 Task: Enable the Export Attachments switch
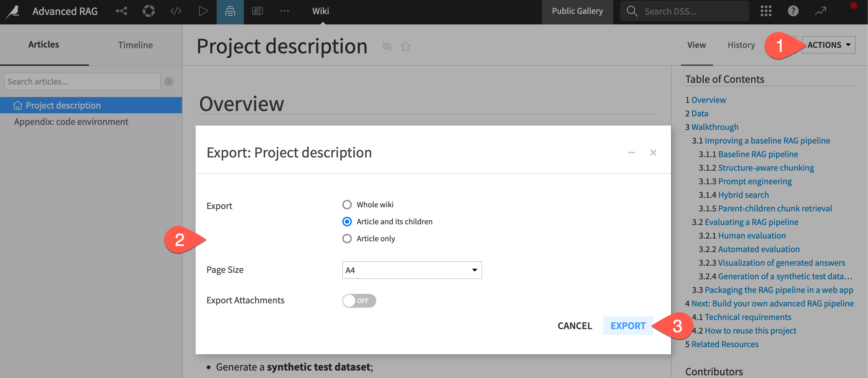click(359, 301)
